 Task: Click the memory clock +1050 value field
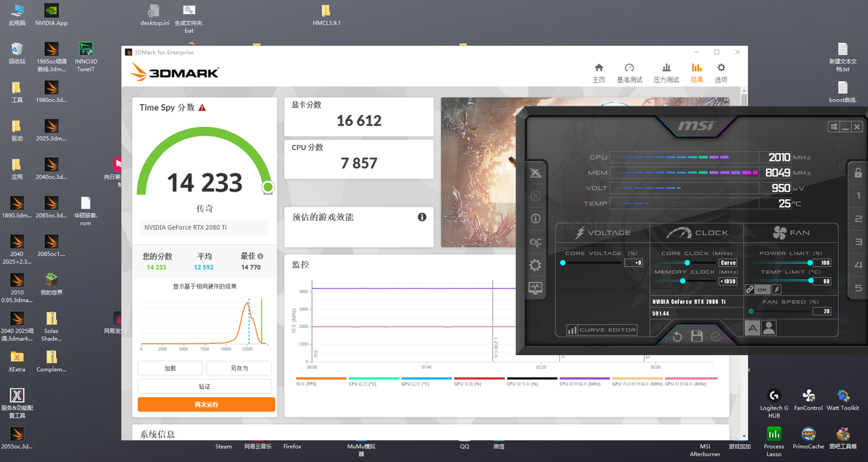coord(727,281)
